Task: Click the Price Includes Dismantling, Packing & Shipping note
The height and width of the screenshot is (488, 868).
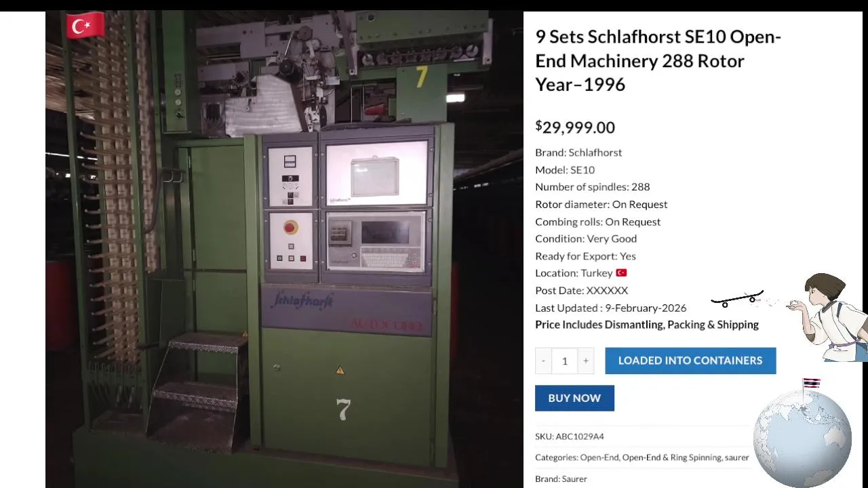Action: [x=647, y=325]
